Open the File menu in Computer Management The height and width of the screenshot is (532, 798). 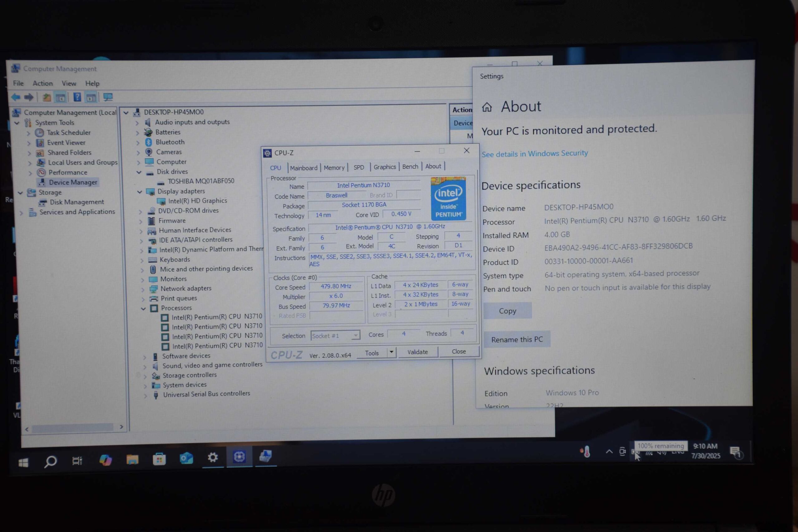(18, 84)
